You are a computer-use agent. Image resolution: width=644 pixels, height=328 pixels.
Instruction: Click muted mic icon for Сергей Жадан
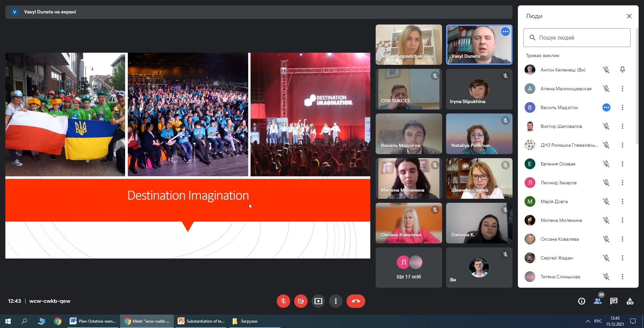coord(606,258)
